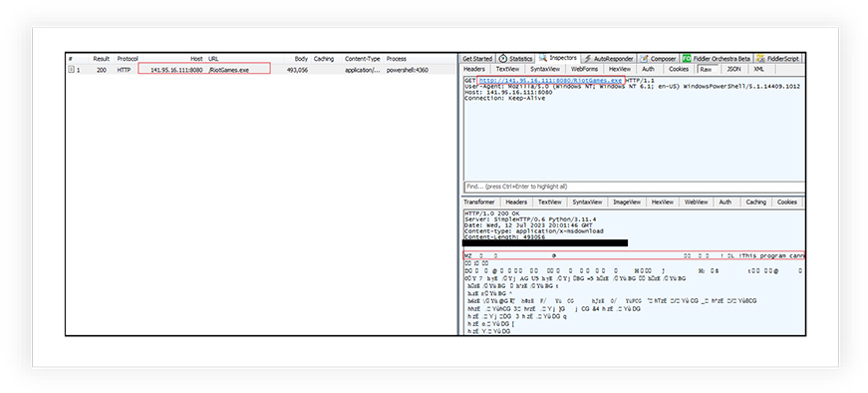Viewport: 868px width, 393px height.
Task: Click the User-Agent request header line
Action: click(x=632, y=87)
